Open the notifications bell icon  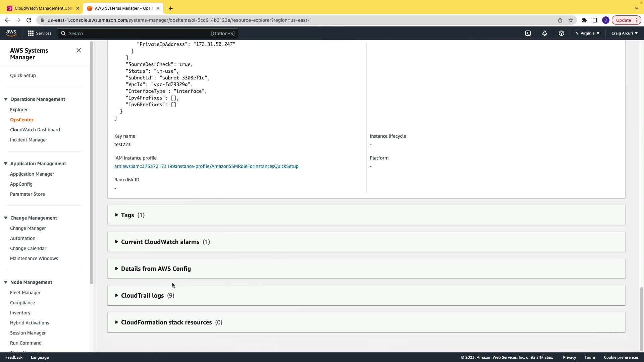point(545,33)
